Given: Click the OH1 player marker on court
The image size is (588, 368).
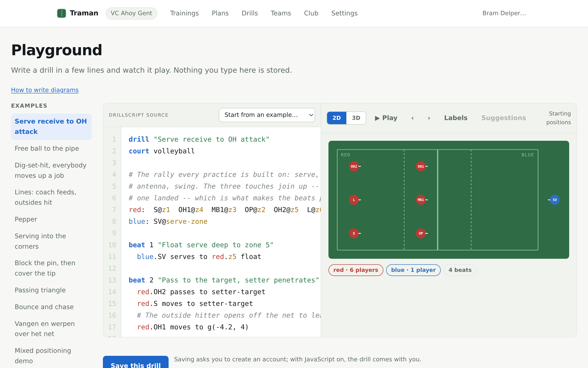Looking at the screenshot, I should point(421,167).
